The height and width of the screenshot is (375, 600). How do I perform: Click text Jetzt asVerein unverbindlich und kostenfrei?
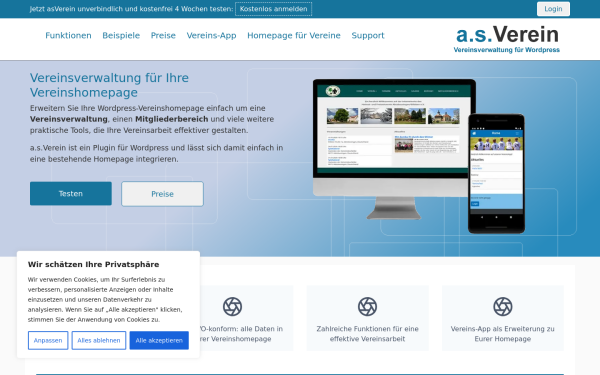click(101, 9)
